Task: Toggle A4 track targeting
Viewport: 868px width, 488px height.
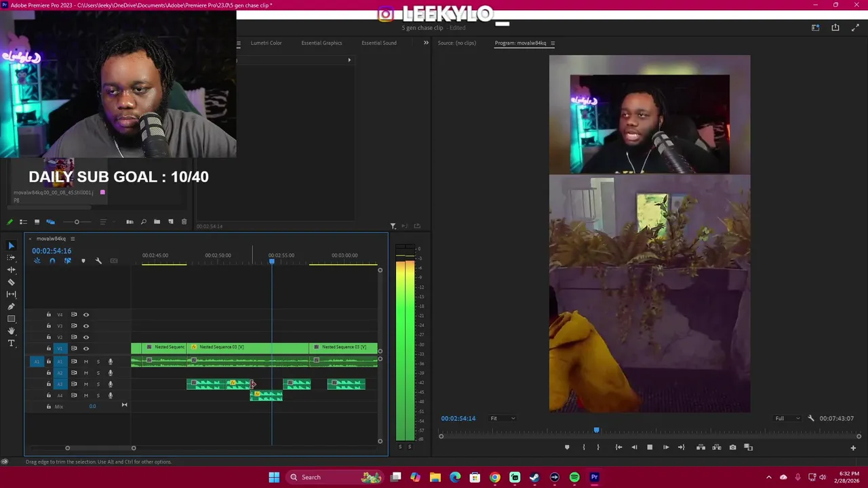Action: coord(60,395)
